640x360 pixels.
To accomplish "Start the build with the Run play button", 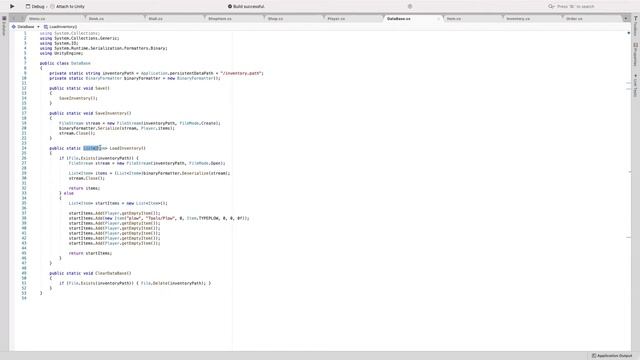I will (12, 6).
